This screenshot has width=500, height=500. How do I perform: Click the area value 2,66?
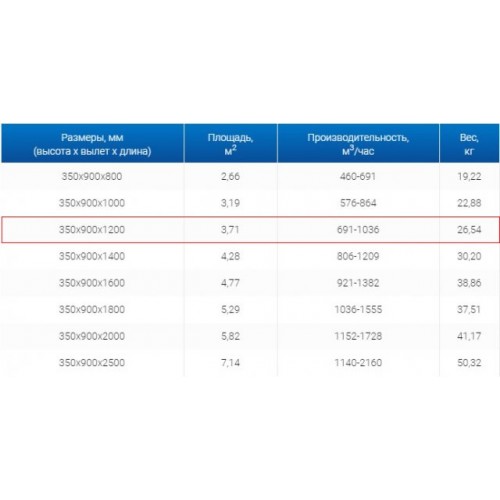230,176
